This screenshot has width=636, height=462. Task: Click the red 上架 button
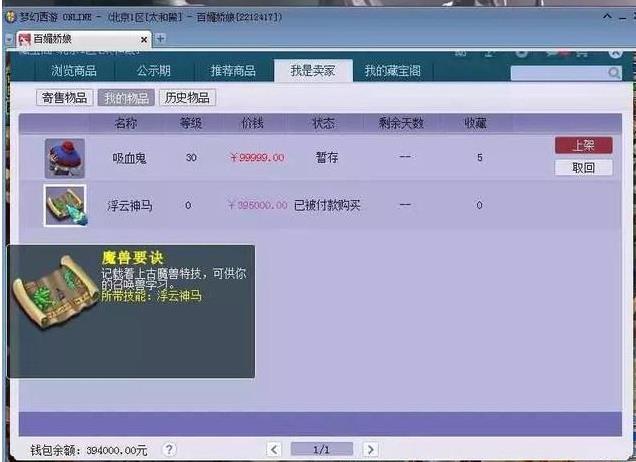click(x=584, y=145)
